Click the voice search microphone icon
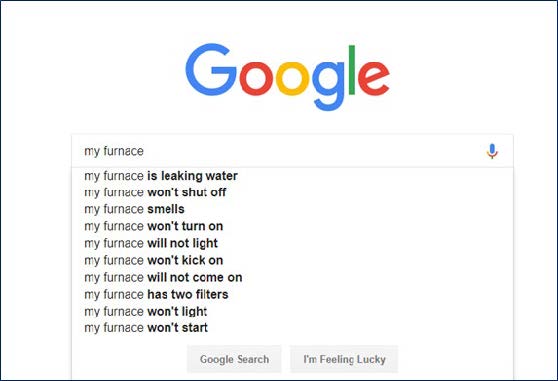Viewport: 558px width, 381px height. 492,152
